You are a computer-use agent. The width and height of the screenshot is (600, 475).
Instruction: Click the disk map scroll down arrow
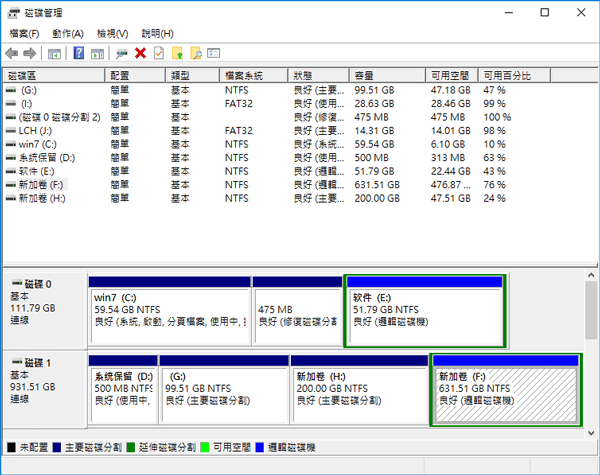pyautogui.click(x=591, y=433)
